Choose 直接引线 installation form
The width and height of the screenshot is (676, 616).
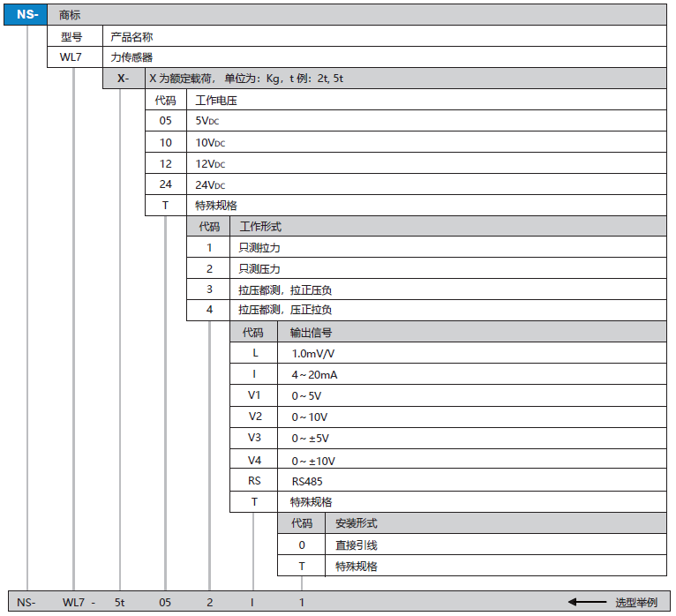[x=356, y=545]
